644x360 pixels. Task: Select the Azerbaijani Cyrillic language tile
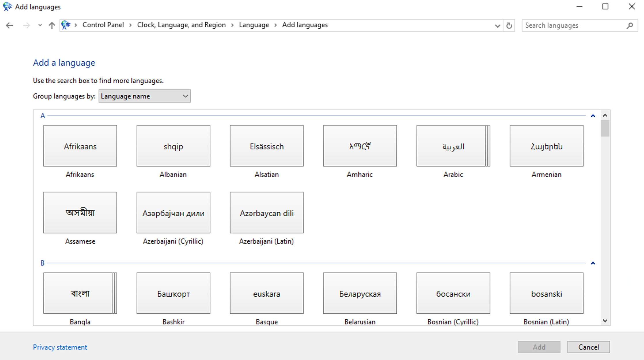tap(173, 213)
